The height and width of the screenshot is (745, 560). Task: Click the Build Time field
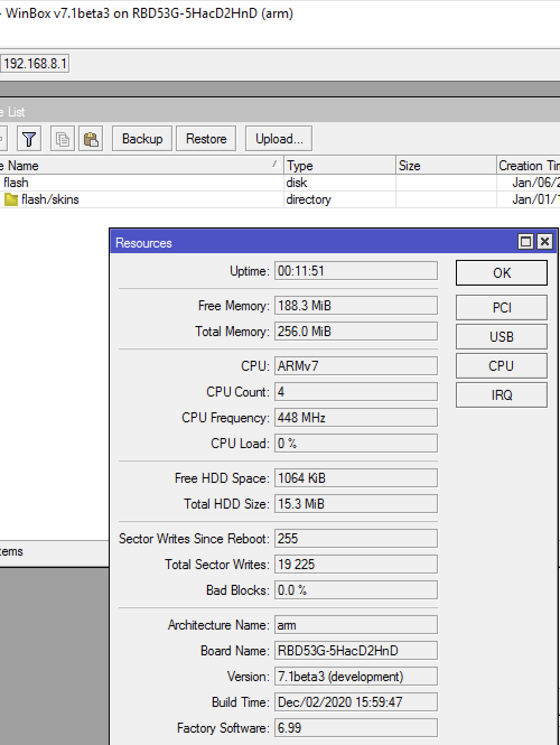[x=356, y=702]
